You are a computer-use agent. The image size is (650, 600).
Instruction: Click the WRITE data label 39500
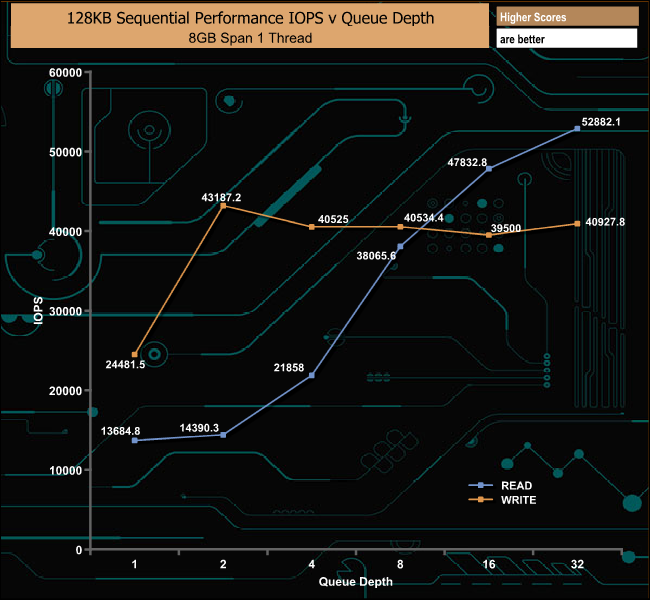click(x=506, y=228)
